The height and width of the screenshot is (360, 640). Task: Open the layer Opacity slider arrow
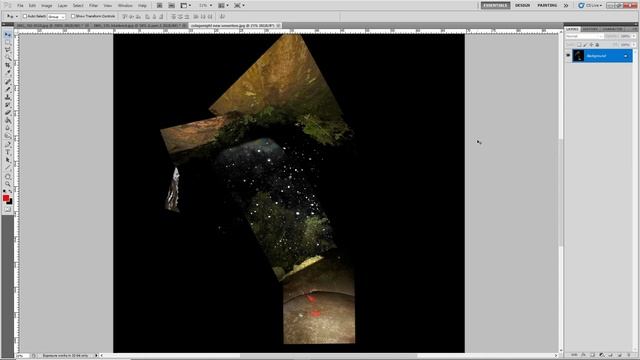coord(633,36)
